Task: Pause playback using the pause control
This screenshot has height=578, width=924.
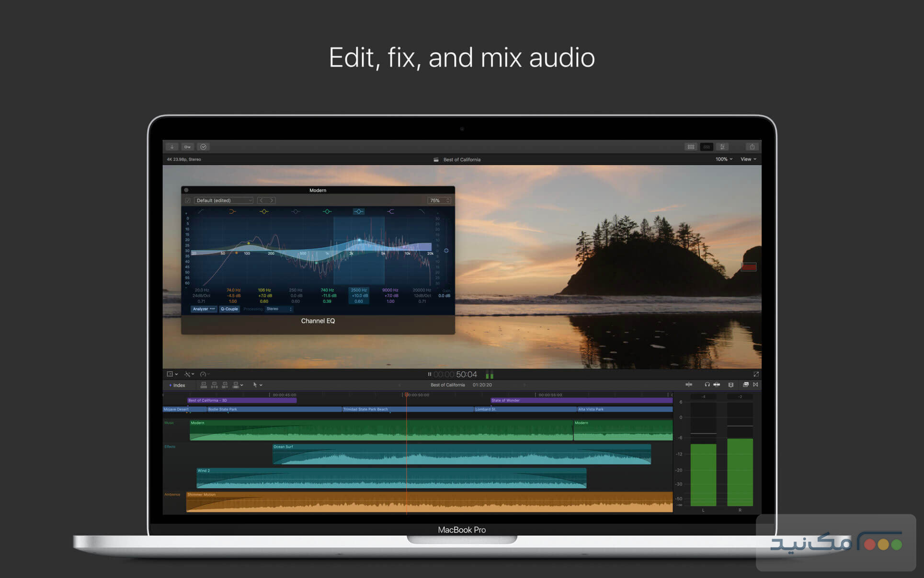Action: 429,374
